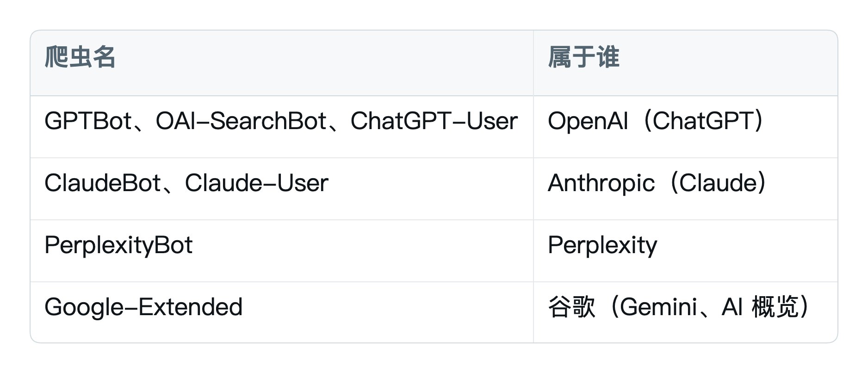
Task: Click the AI 概览 text
Action: click(760, 307)
